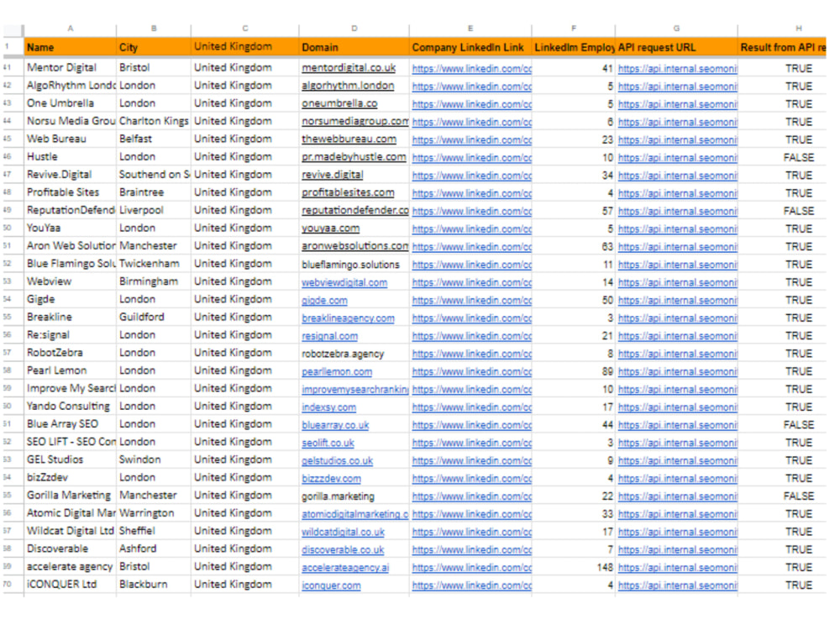This screenshot has width=840, height=630.
Task: Open the LinkedIn link in Pearl Lemon row
Action: click(471, 371)
